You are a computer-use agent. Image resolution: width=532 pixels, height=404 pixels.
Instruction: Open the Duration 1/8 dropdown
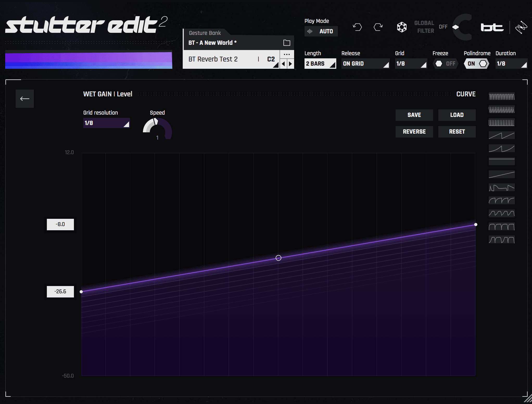pos(511,64)
